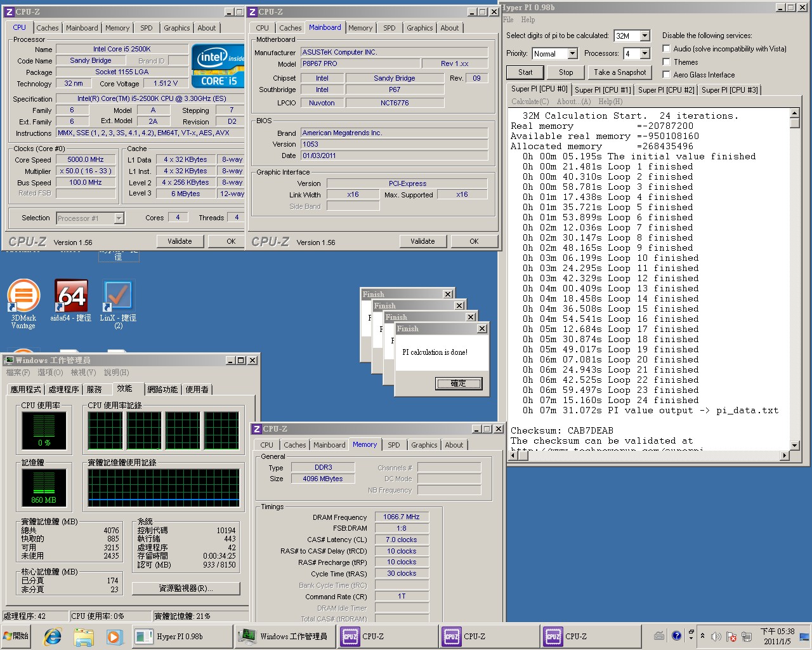The width and height of the screenshot is (812, 650).
Task: Click the Mainboard Model field P8P67 PRO
Action: click(360, 63)
